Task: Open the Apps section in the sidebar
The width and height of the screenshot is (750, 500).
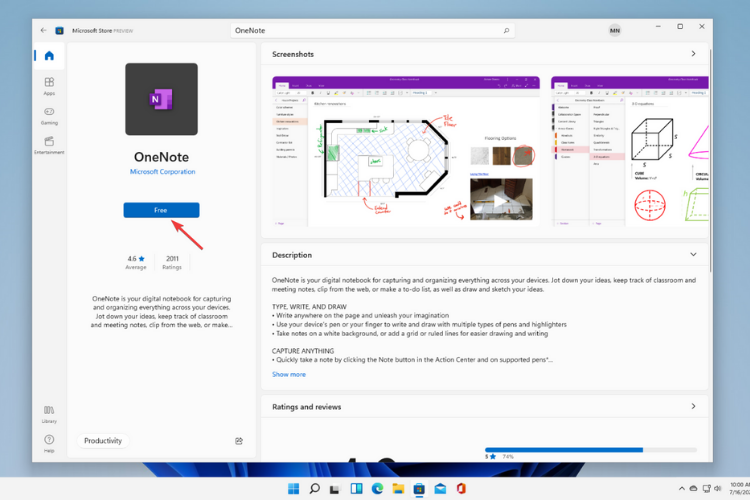Action: click(x=49, y=86)
